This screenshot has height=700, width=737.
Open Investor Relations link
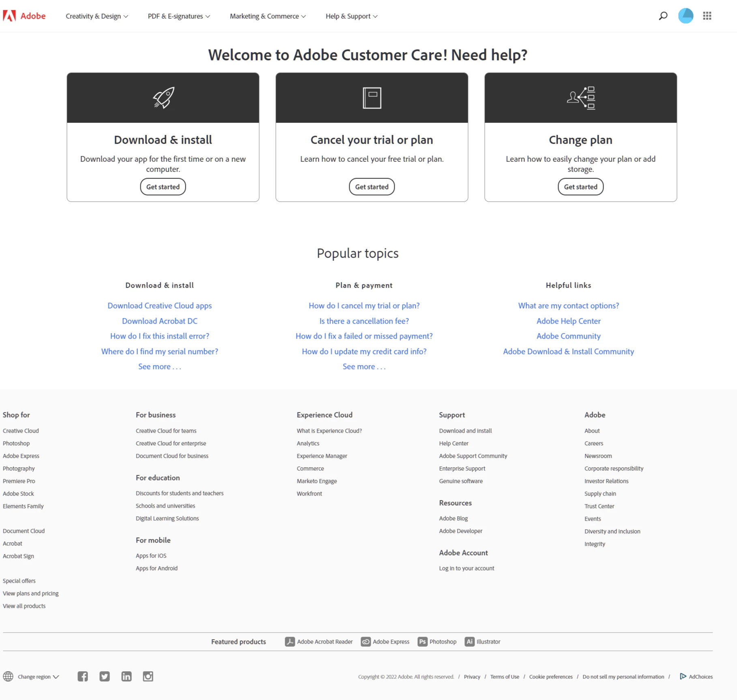tap(606, 481)
